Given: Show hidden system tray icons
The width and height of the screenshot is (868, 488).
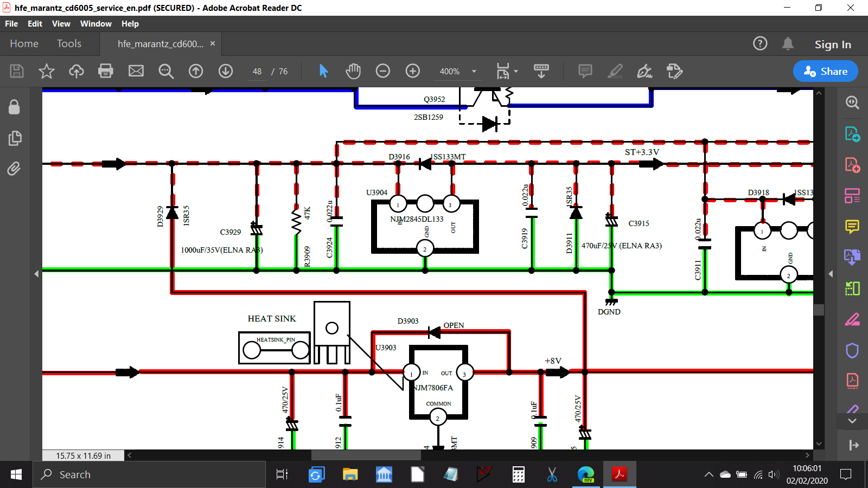Looking at the screenshot, I should (x=709, y=474).
